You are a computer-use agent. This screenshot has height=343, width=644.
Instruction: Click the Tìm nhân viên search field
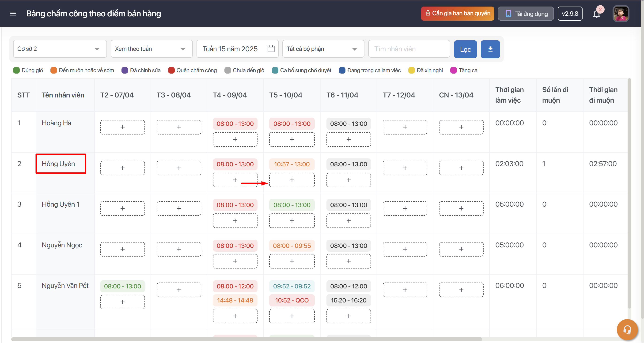click(409, 49)
